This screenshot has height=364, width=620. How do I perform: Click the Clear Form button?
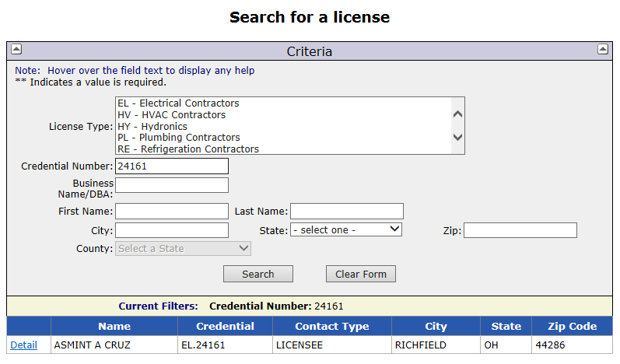pos(361,274)
